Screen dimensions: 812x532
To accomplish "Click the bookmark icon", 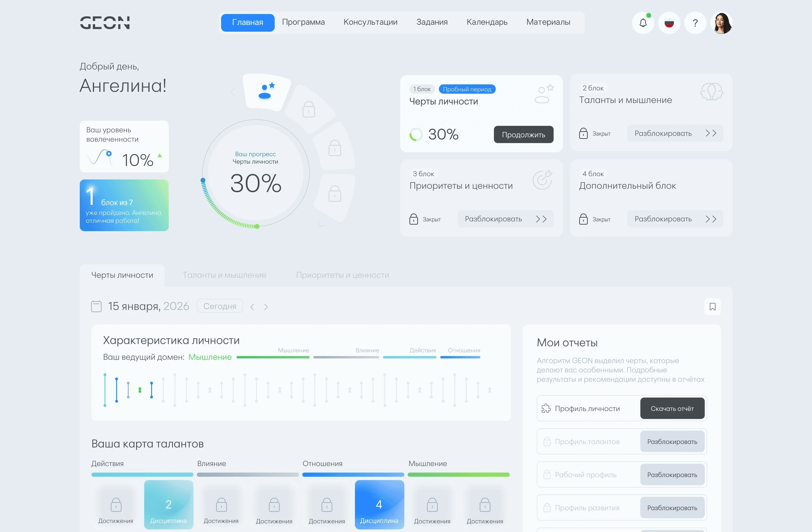I will pos(712,307).
